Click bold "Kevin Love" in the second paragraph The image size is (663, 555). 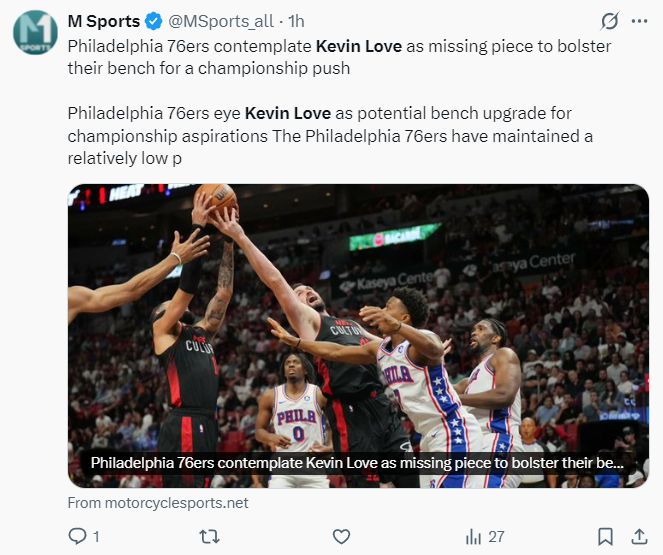pos(287,113)
